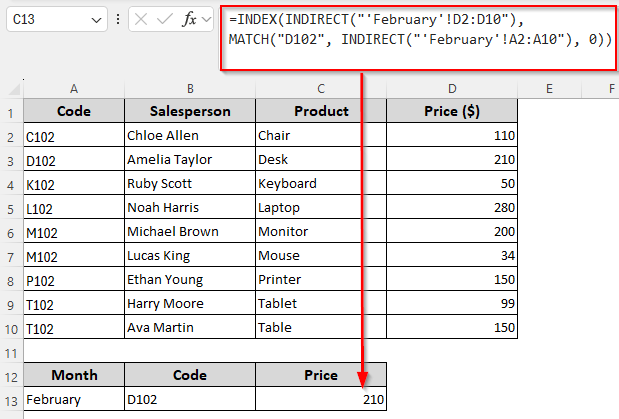The width and height of the screenshot is (619, 419).
Task: Select the Price ($) header cell
Action: point(452,111)
